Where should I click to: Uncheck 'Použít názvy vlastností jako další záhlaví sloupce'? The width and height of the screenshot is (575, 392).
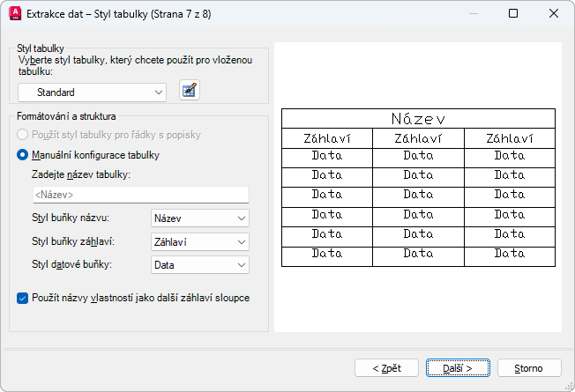click(22, 299)
